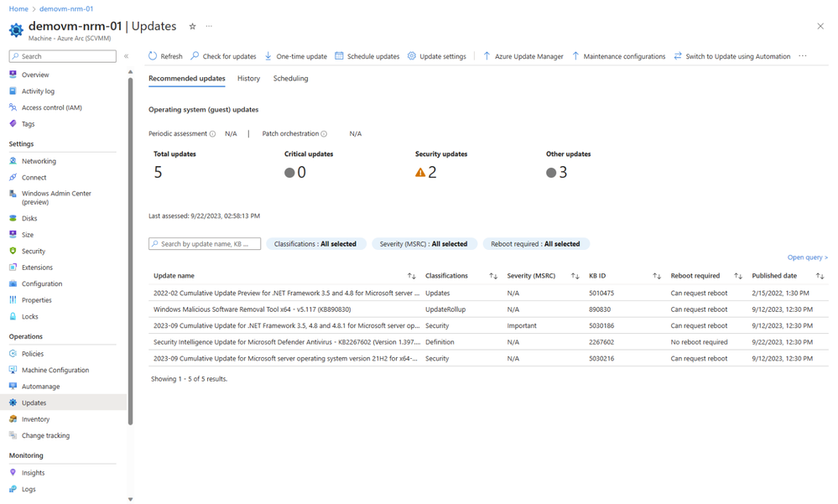Click the Access control (IAM) icon
Screen dimensions: 838x504
click(13, 107)
